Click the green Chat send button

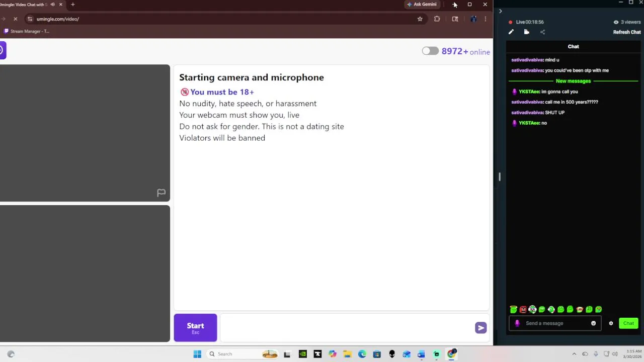(628, 323)
